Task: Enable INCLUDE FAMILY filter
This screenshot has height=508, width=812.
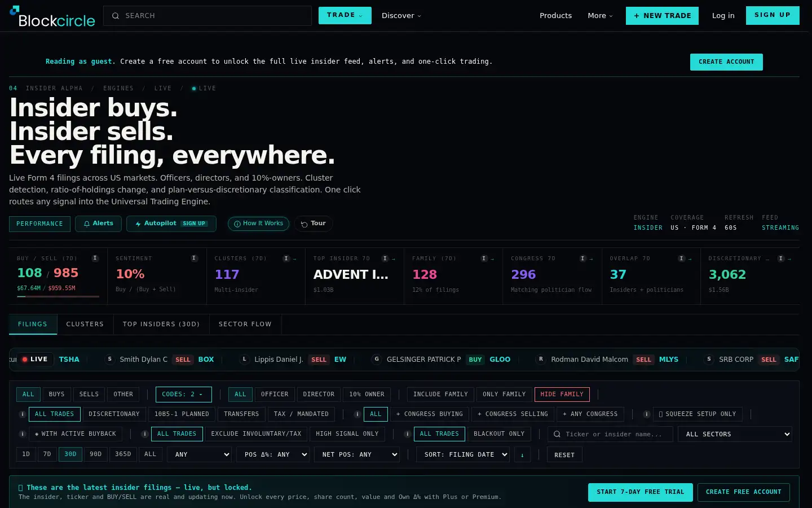Action: click(440, 395)
